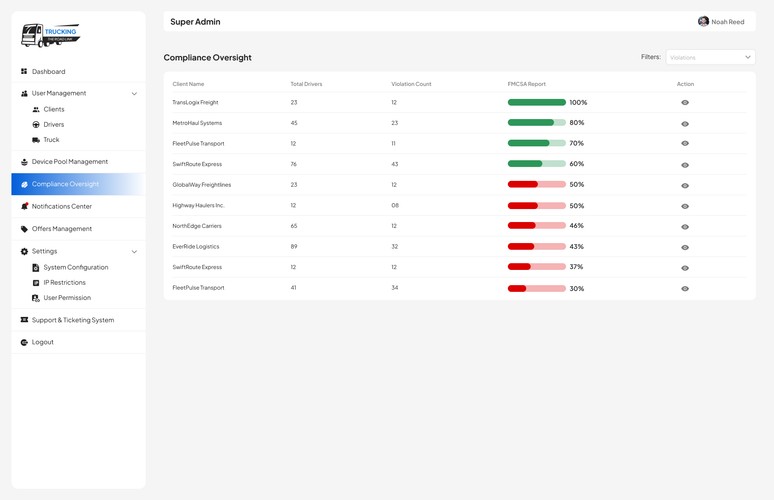Click the NorthEdge Carriers client name
Screen dimensions: 774x500
click(197, 226)
